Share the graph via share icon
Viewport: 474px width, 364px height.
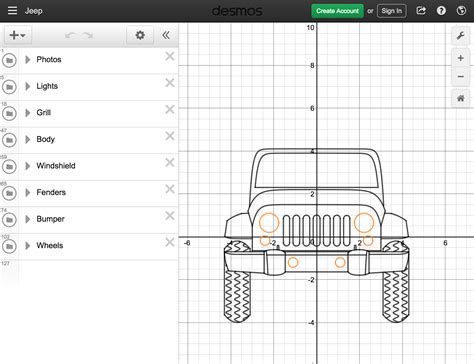click(x=421, y=11)
